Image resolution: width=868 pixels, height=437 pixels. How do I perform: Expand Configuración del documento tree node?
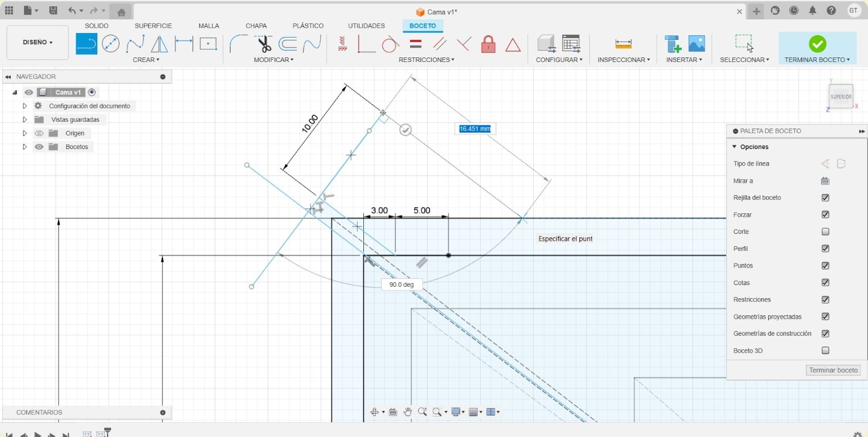click(24, 106)
